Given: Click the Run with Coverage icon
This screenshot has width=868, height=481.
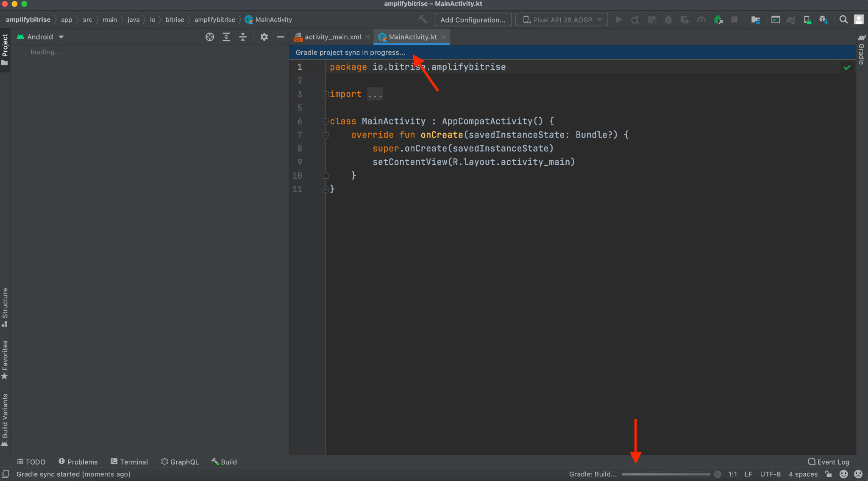Looking at the screenshot, I should pos(684,19).
